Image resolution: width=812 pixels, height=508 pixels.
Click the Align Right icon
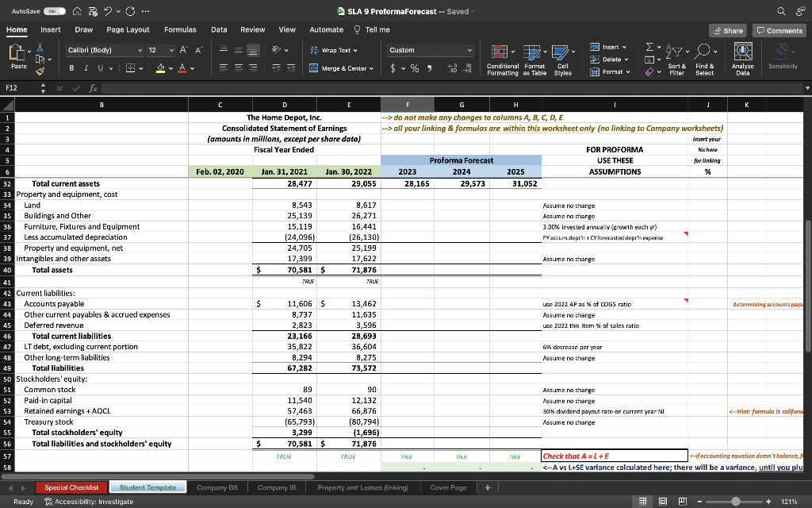tap(253, 68)
